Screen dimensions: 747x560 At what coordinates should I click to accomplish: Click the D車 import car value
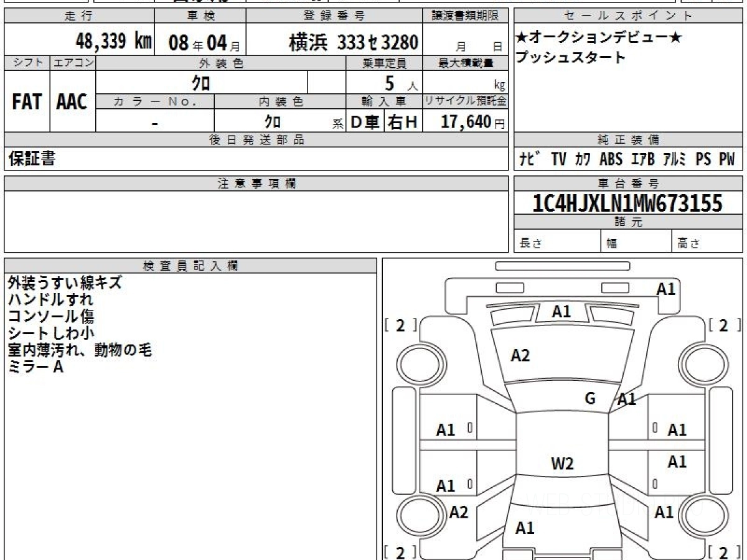click(365, 123)
